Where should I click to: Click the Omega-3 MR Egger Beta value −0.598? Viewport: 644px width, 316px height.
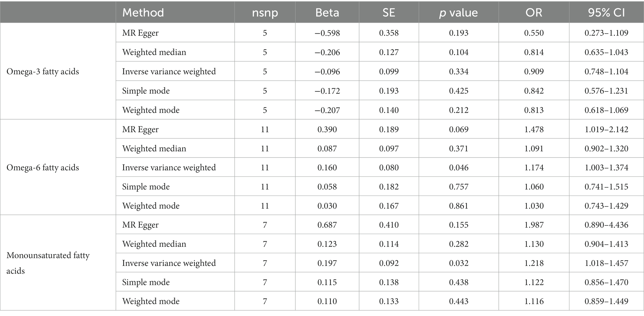click(327, 33)
